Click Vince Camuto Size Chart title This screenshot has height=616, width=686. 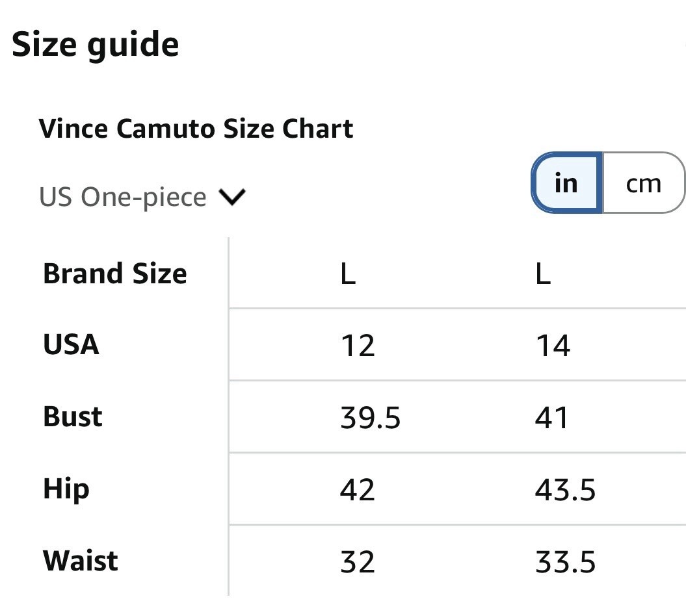[196, 129]
